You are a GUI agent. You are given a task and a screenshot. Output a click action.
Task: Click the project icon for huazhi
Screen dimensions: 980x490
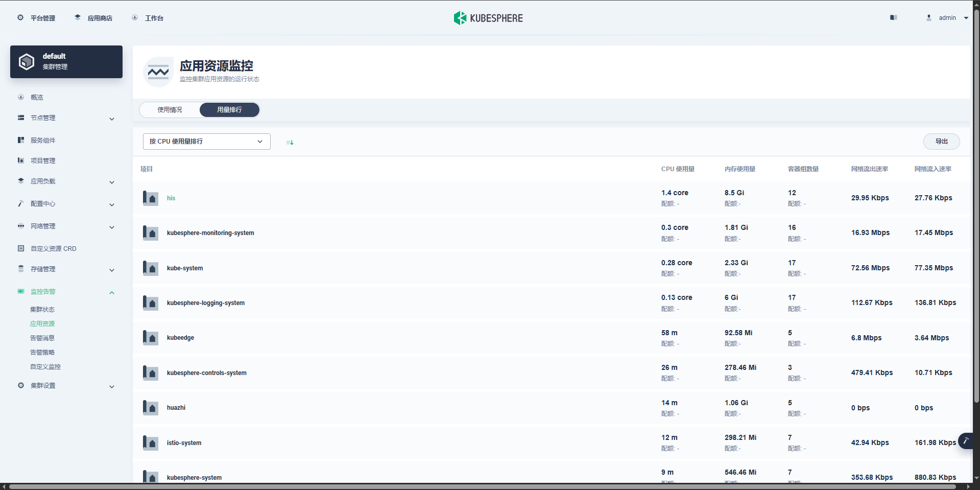[x=151, y=407]
